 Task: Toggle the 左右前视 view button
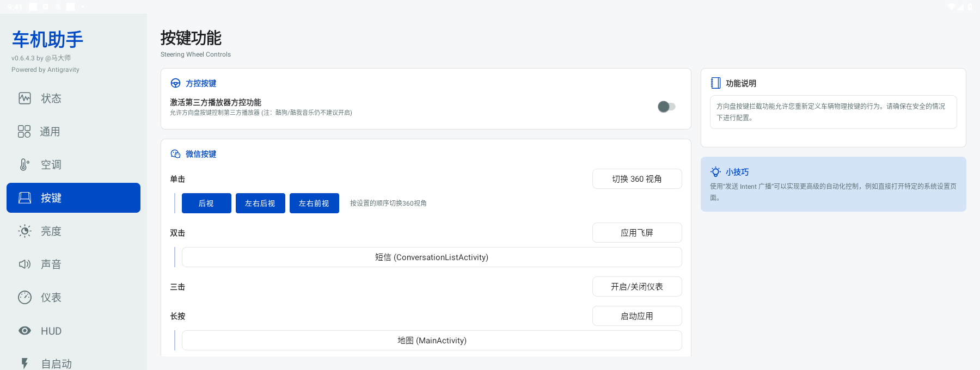click(314, 203)
